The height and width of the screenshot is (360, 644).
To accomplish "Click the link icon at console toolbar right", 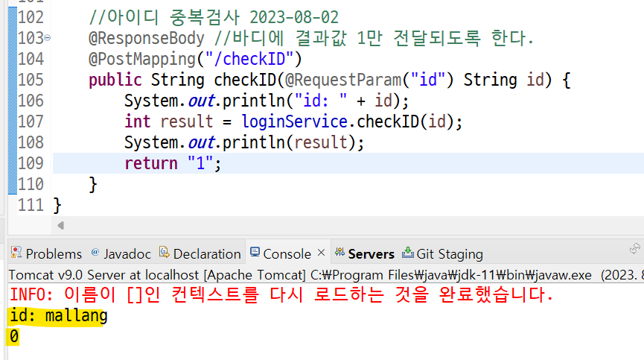I will click(x=635, y=248).
